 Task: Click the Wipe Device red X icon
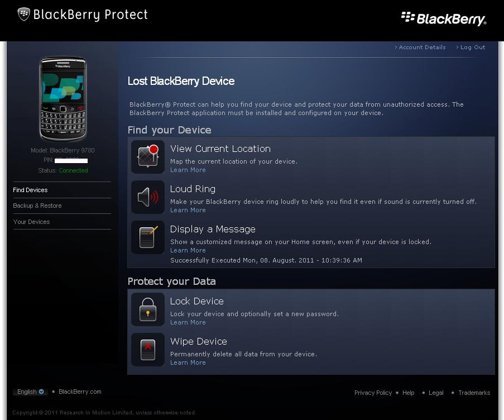tap(148, 350)
